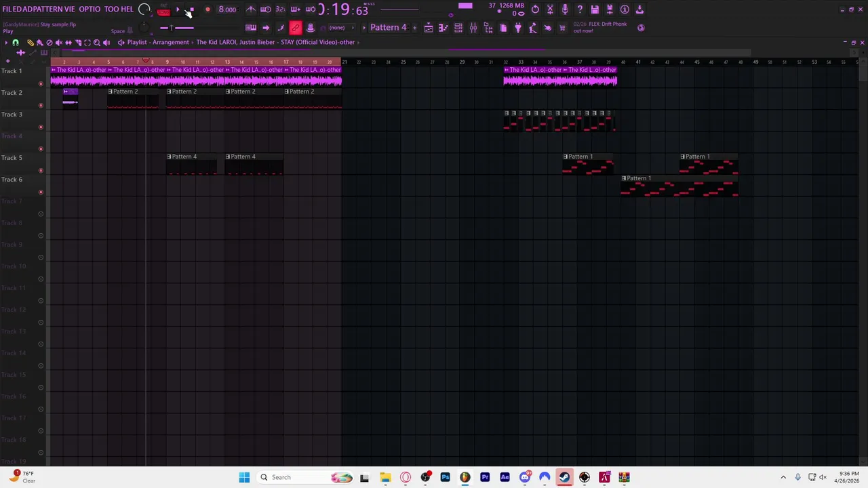The image size is (868, 488).
Task: Open the TOOLS menu
Action: pyautogui.click(x=111, y=9)
